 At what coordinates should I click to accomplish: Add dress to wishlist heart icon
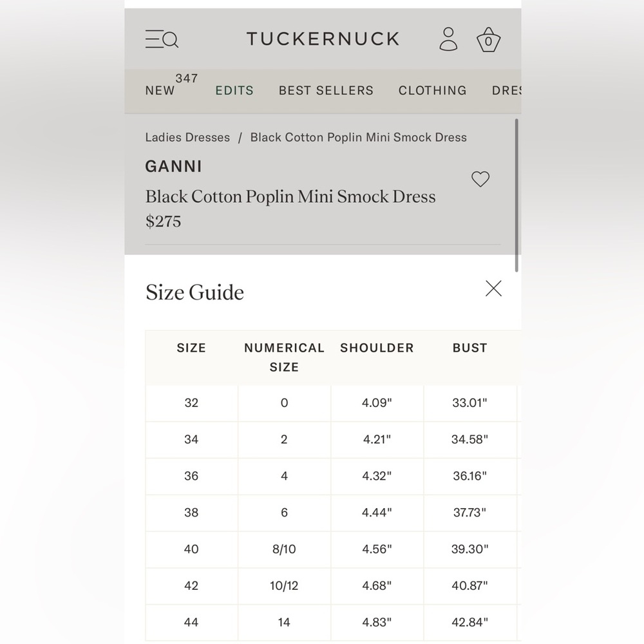click(480, 179)
